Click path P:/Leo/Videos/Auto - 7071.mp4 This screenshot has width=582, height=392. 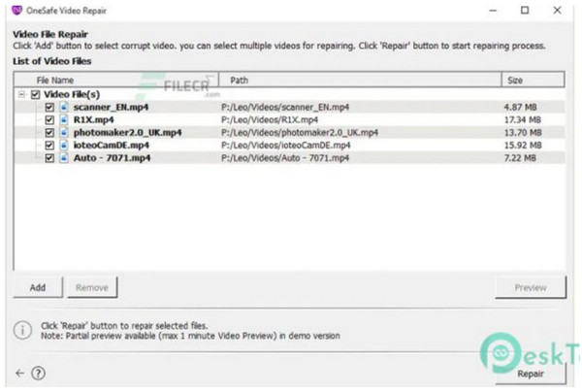(285, 158)
